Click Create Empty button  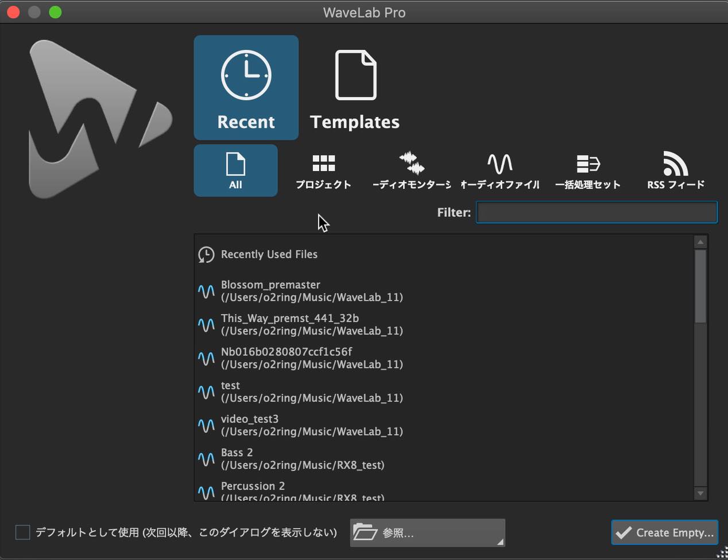(x=665, y=532)
